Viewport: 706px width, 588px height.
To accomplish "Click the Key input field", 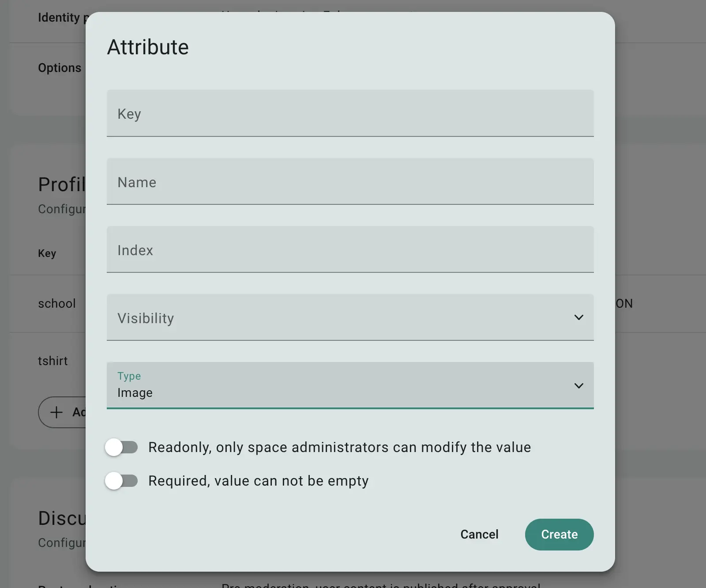I will point(350,113).
